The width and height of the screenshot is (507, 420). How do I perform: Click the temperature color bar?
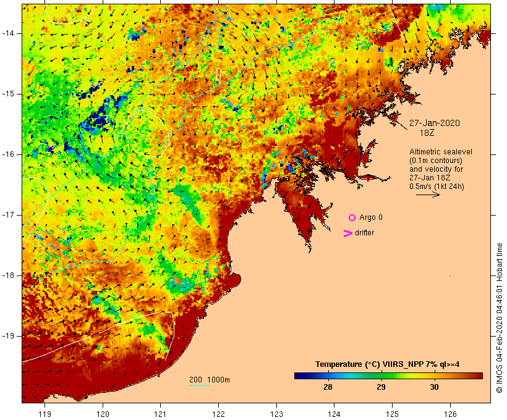[388, 376]
